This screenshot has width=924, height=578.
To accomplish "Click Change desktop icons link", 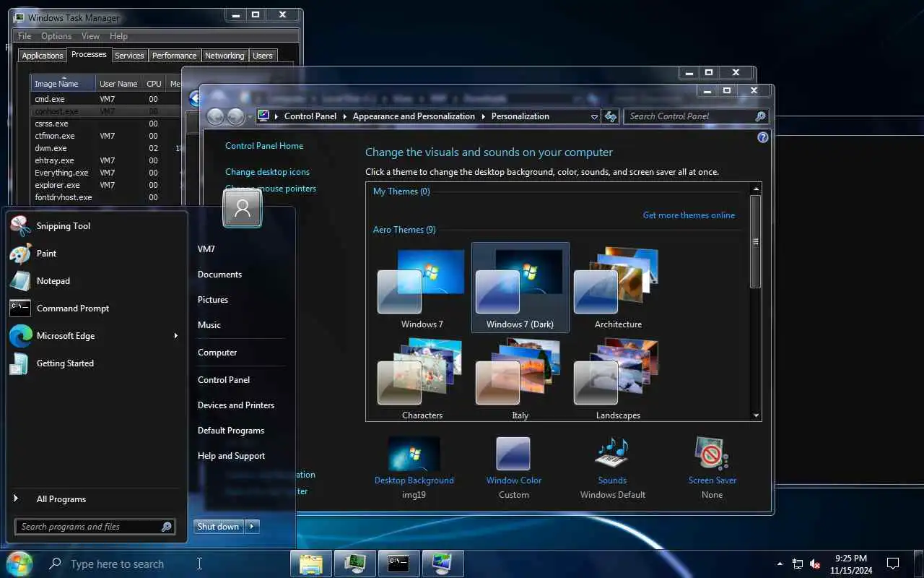I will (267, 172).
